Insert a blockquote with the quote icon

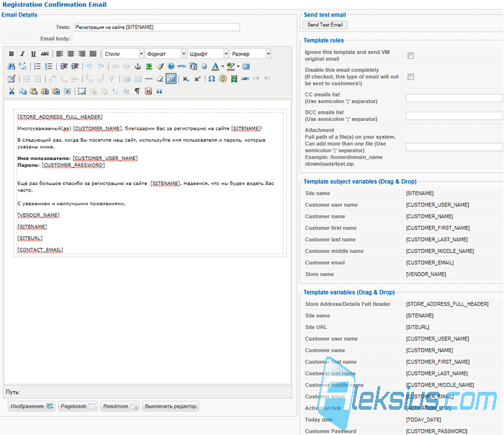[159, 91]
